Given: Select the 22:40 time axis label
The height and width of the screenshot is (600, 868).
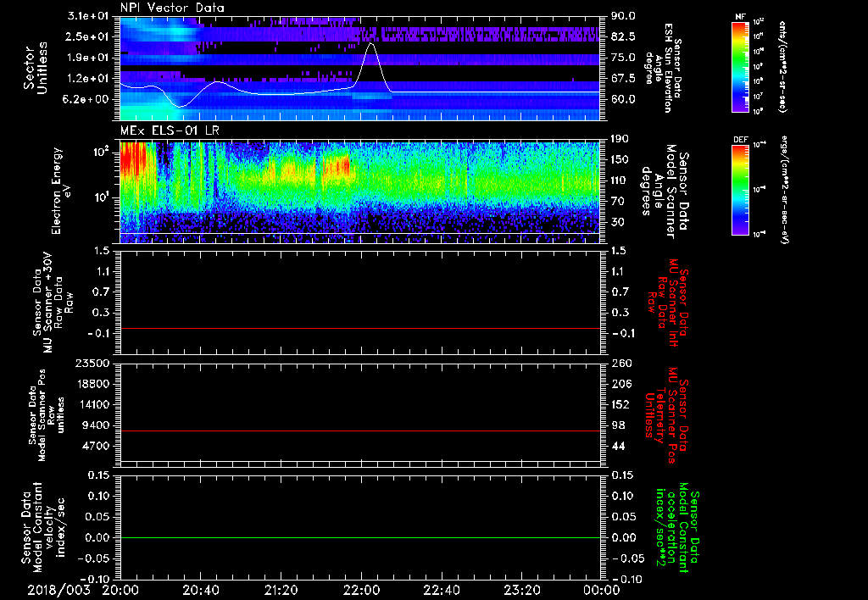Looking at the screenshot, I should coord(441,589).
